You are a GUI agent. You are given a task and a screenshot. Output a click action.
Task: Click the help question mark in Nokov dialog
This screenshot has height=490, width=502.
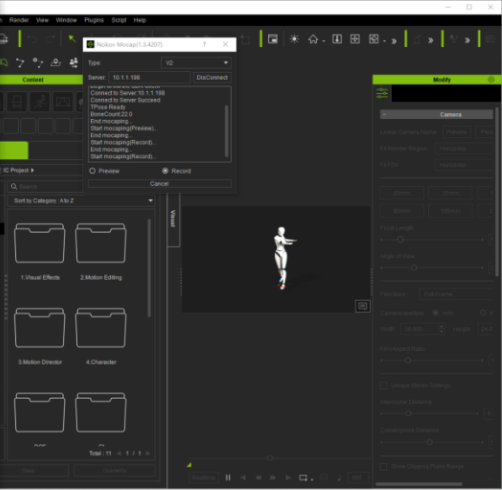[205, 44]
